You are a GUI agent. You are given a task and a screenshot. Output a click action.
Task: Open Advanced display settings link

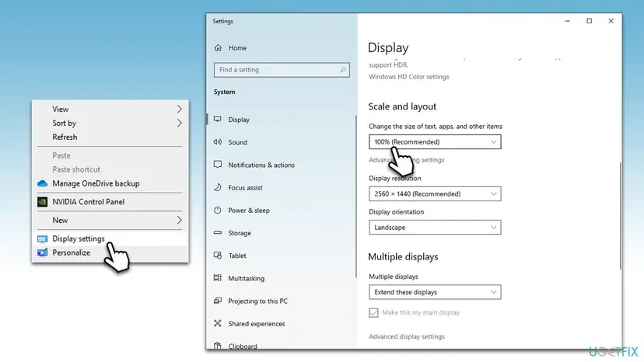pyautogui.click(x=407, y=336)
